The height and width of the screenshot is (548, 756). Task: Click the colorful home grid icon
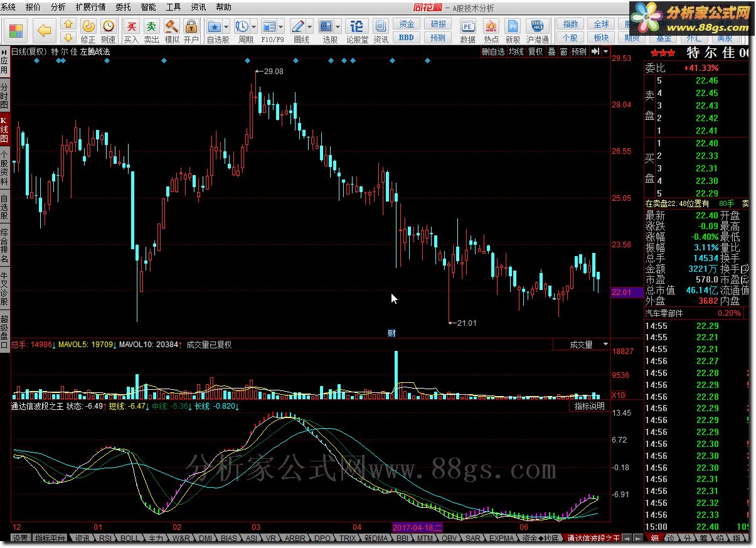point(16,30)
